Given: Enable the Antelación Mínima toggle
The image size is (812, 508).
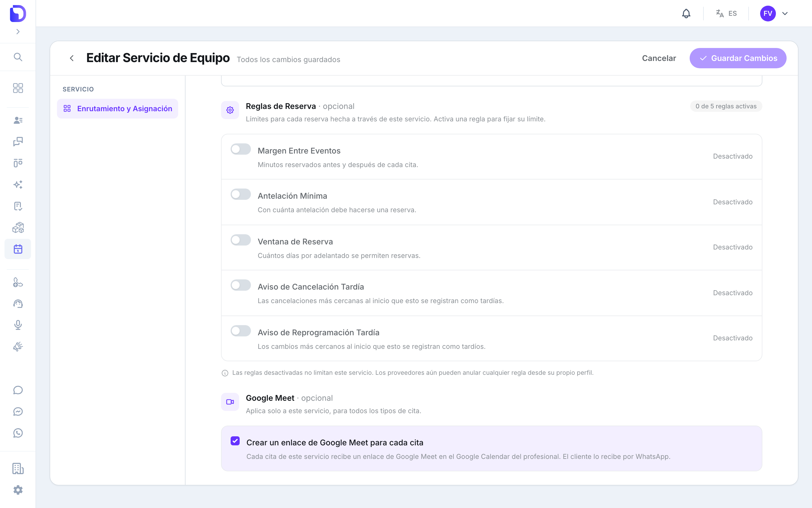Looking at the screenshot, I should 240,194.
